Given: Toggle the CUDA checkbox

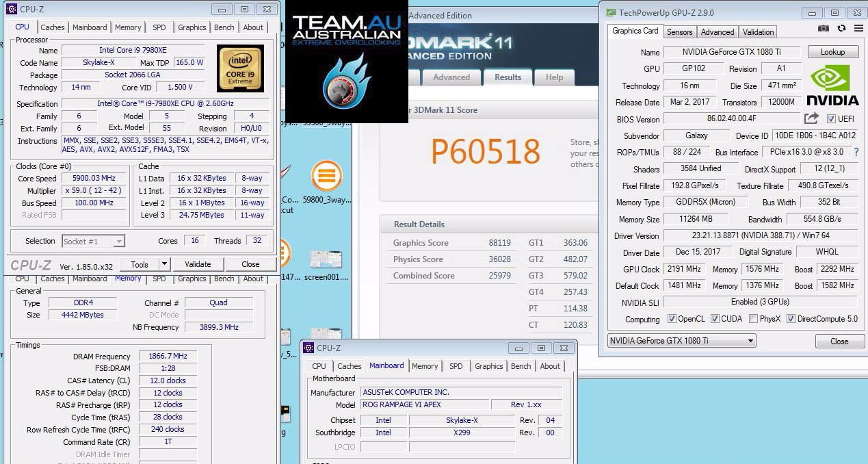Looking at the screenshot, I should coord(715,319).
